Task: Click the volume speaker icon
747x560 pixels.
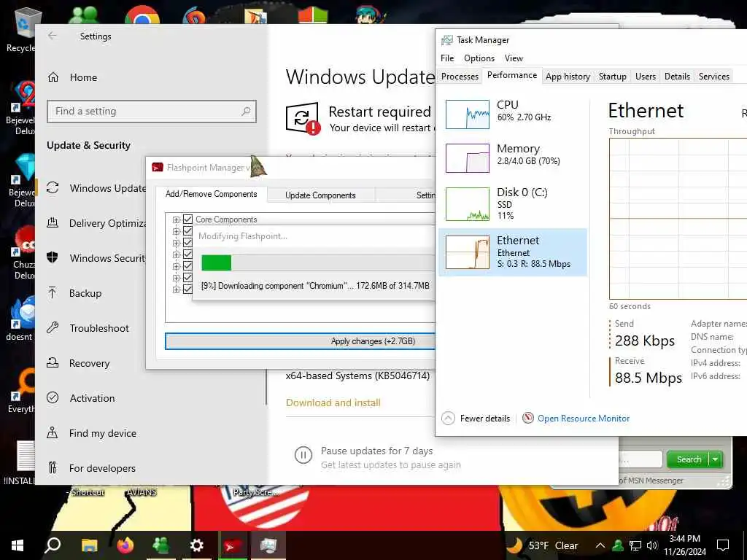Action: 651,545
